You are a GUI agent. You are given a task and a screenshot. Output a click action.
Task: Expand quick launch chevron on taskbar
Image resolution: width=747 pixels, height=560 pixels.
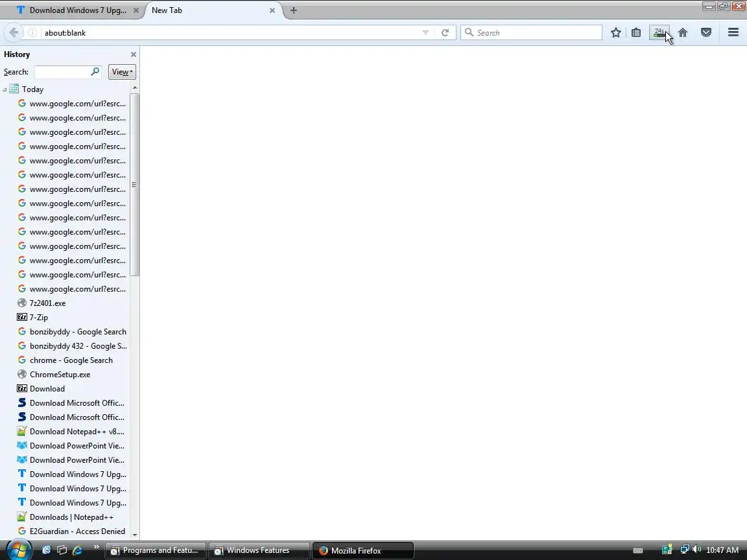click(x=96, y=547)
